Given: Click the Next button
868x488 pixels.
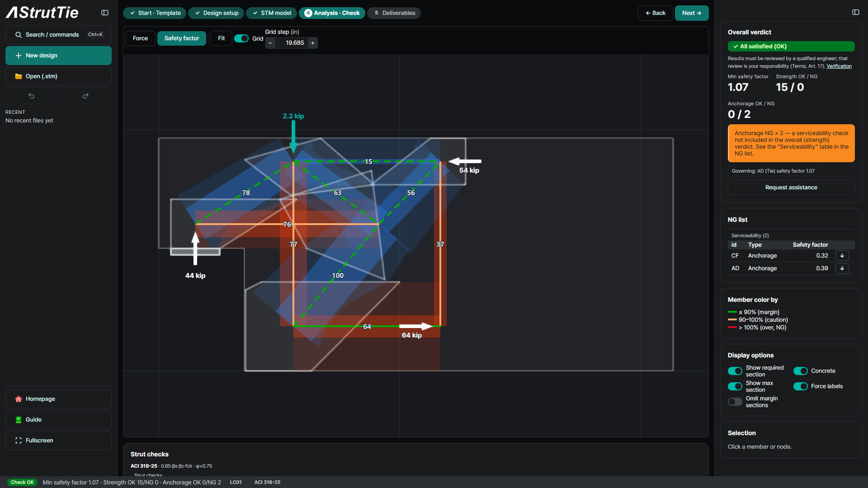Looking at the screenshot, I should [692, 13].
